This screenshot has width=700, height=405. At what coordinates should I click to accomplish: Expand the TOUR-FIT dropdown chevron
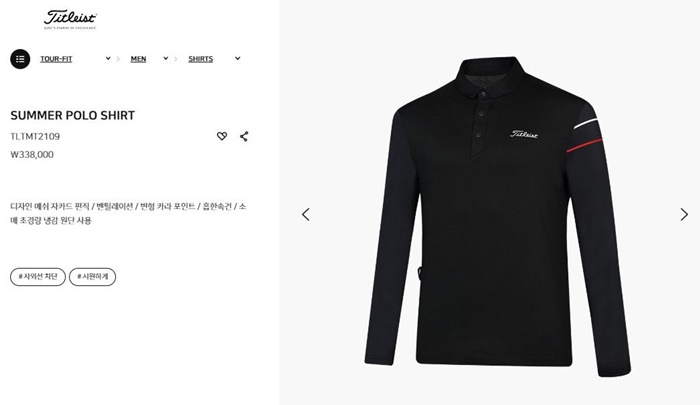[108, 58]
